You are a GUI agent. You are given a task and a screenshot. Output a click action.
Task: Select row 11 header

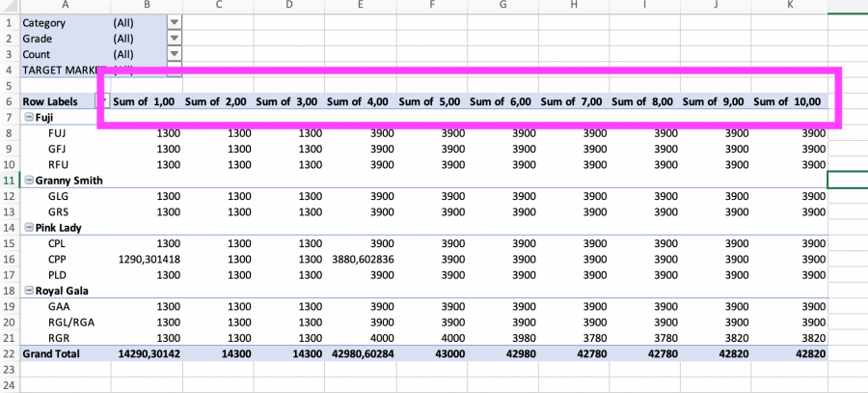click(x=10, y=181)
